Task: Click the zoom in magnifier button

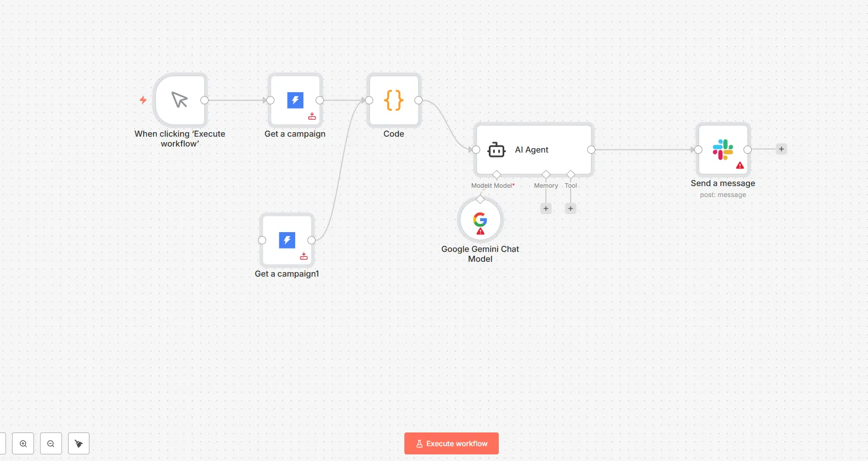Action: tap(24, 443)
